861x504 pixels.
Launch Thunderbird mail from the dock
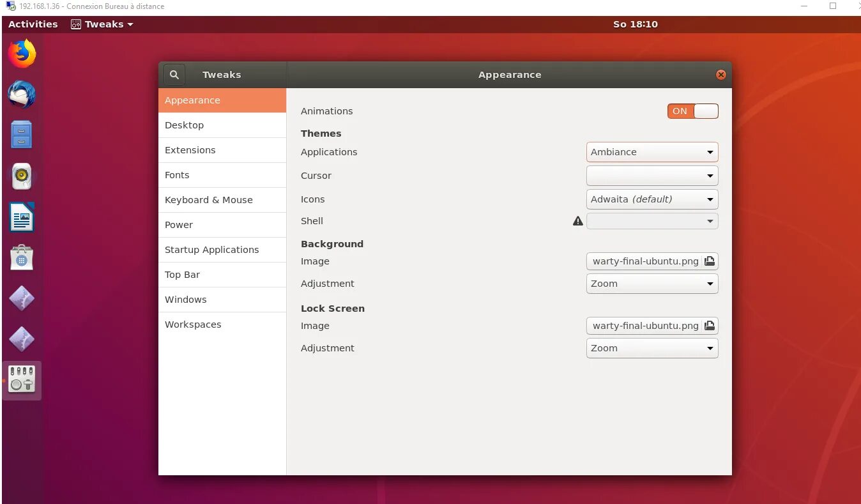pos(22,95)
